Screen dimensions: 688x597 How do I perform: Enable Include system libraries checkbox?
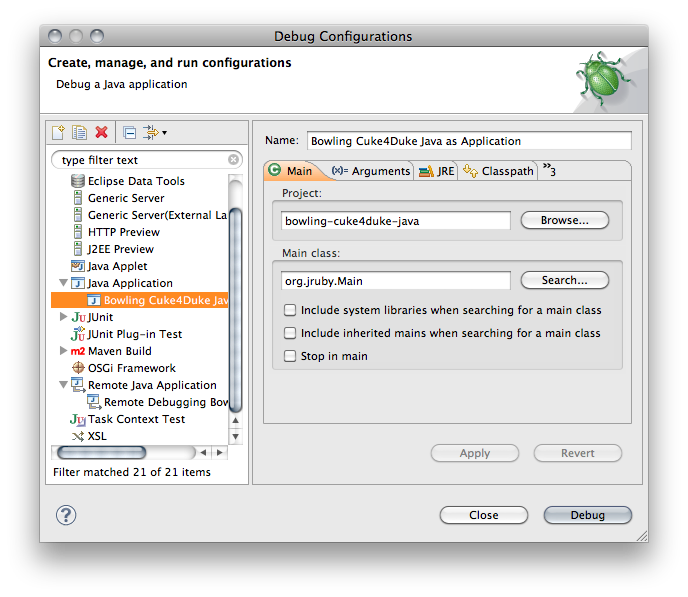tap(290, 310)
